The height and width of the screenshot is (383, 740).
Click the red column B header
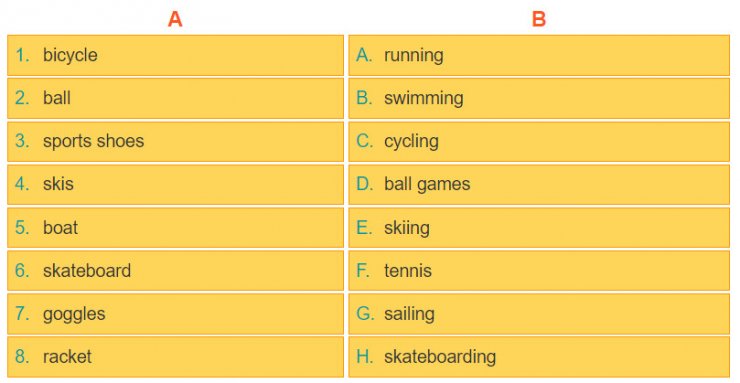pyautogui.click(x=538, y=19)
